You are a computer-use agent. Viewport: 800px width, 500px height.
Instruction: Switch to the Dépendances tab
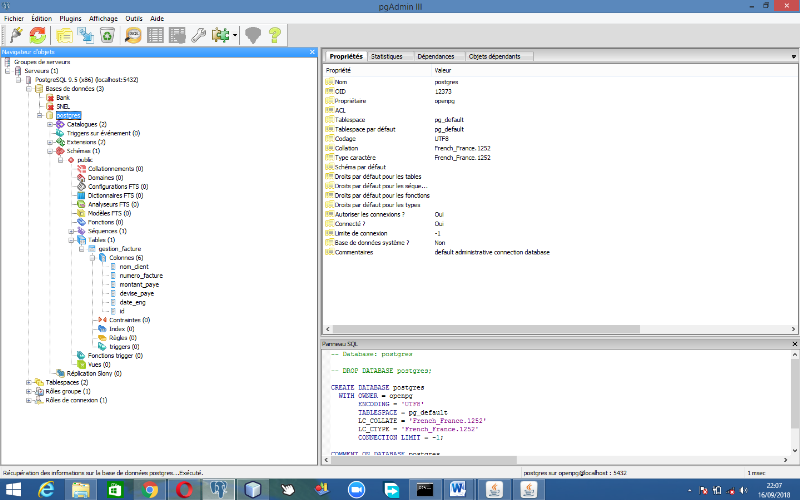[436, 57]
